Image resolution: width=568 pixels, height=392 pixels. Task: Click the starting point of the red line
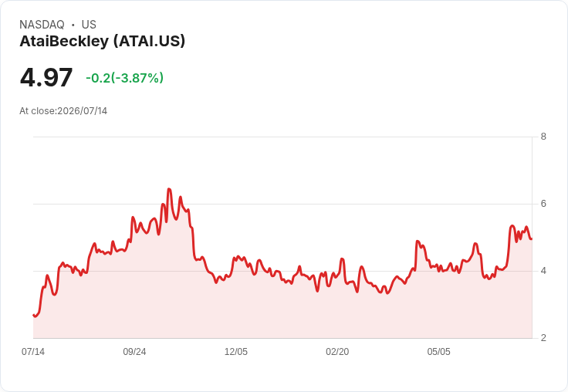click(x=34, y=315)
